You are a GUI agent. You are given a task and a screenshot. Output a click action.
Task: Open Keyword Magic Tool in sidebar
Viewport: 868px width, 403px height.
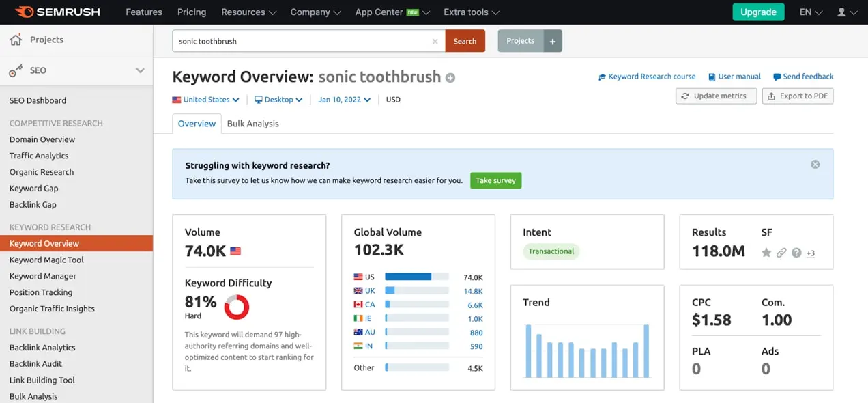point(46,260)
